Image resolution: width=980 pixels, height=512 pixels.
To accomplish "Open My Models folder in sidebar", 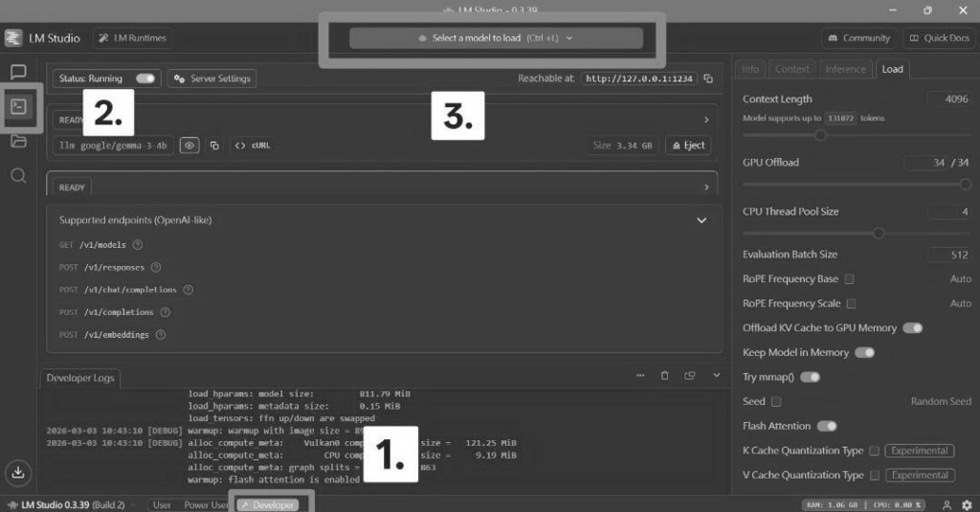I will pyautogui.click(x=18, y=142).
